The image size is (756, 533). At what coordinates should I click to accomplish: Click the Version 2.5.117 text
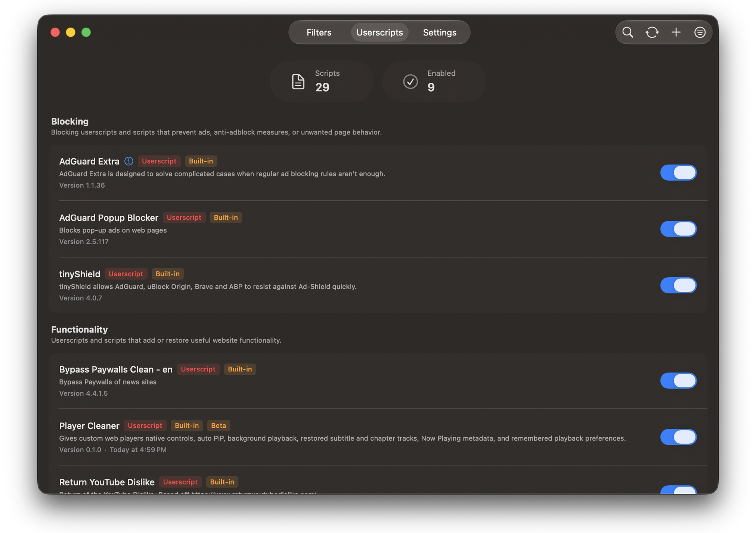84,241
